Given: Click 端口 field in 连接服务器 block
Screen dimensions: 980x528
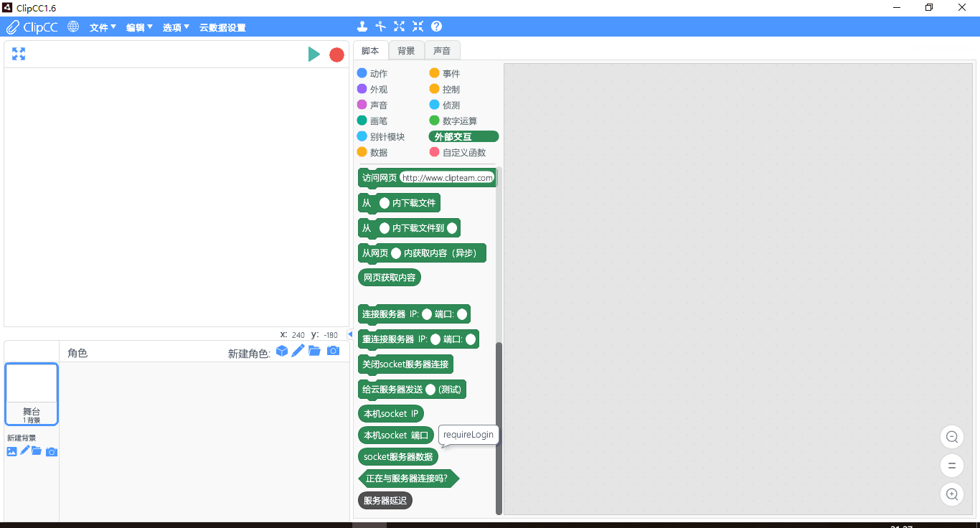Looking at the screenshot, I should pyautogui.click(x=462, y=313).
